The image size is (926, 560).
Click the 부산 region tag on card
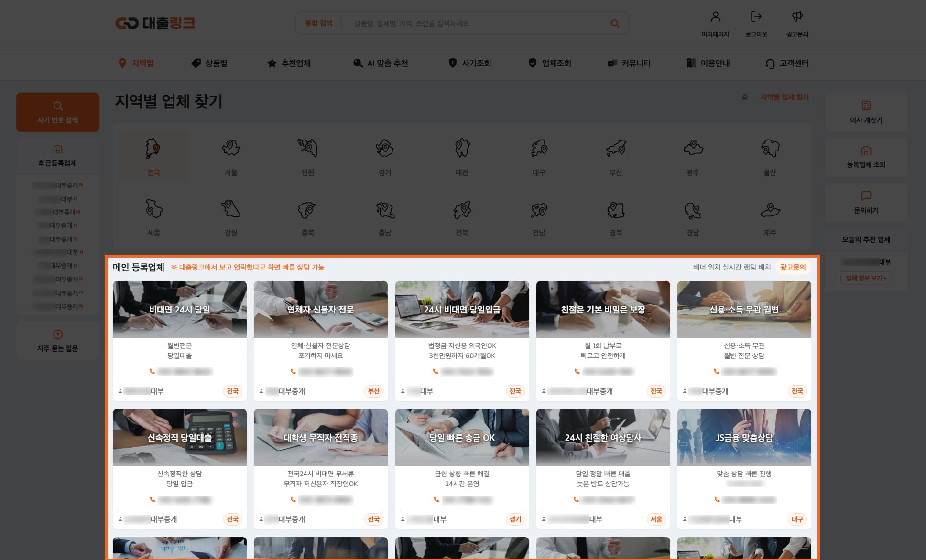click(x=374, y=391)
